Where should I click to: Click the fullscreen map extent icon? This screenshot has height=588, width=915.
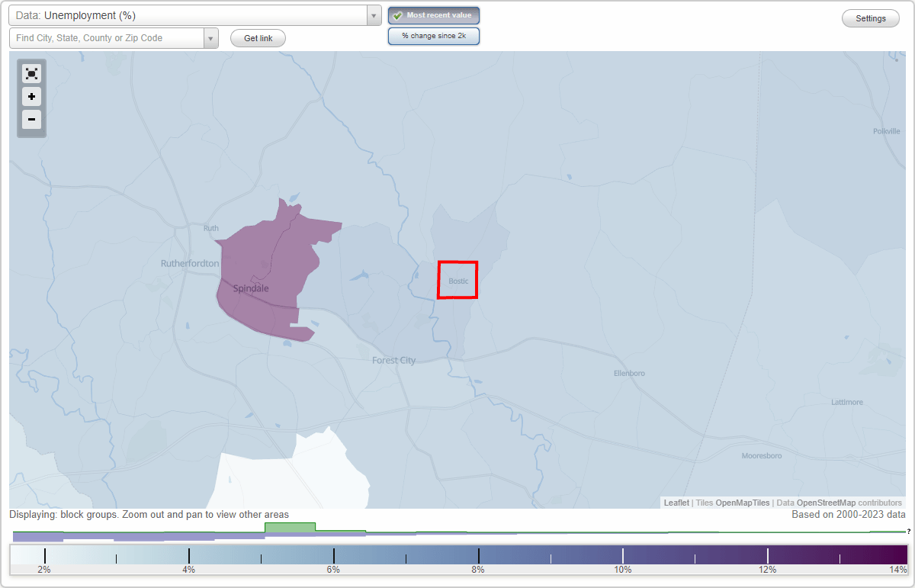(x=31, y=73)
